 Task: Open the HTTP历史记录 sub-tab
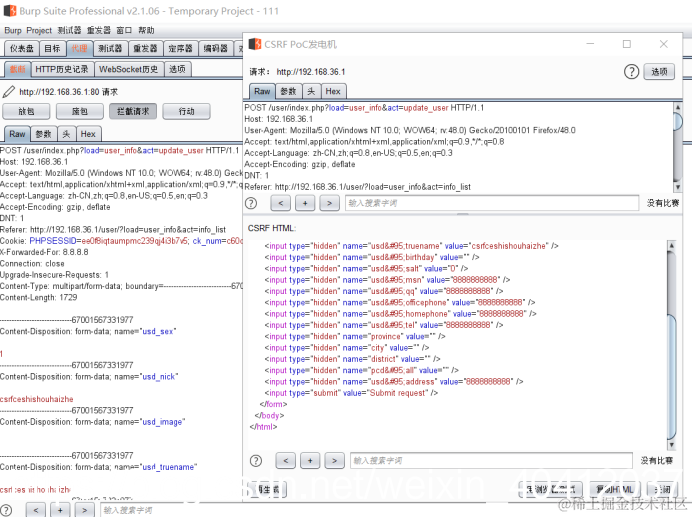point(62,69)
